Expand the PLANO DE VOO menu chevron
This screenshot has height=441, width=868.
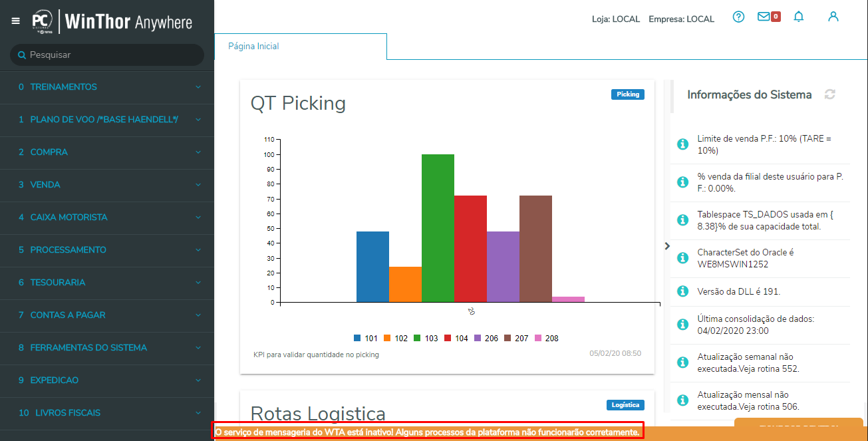tap(198, 120)
